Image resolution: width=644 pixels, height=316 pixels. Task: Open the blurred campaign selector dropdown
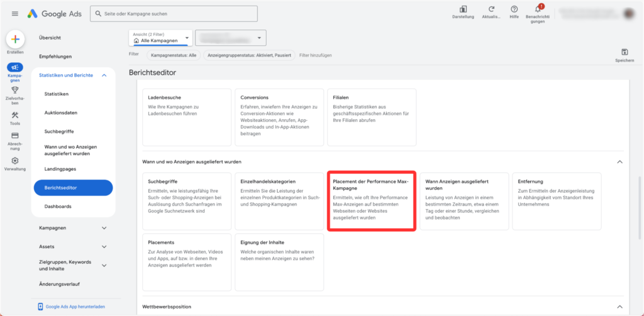point(231,38)
